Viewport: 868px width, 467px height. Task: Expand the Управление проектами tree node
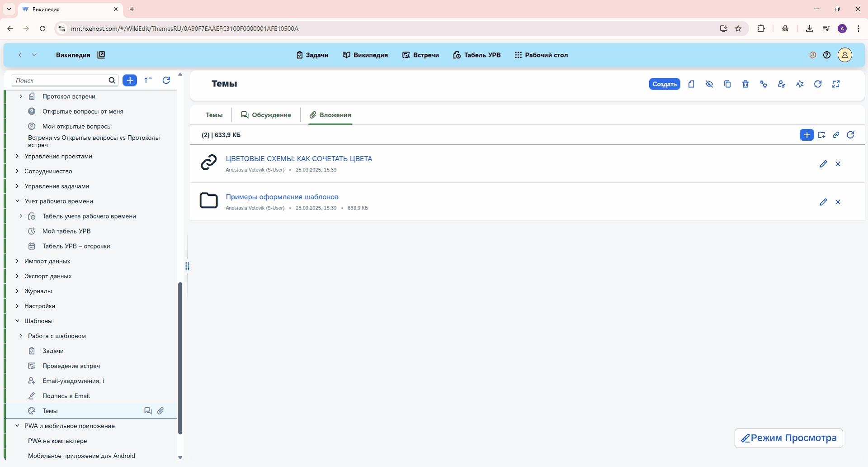(17, 156)
